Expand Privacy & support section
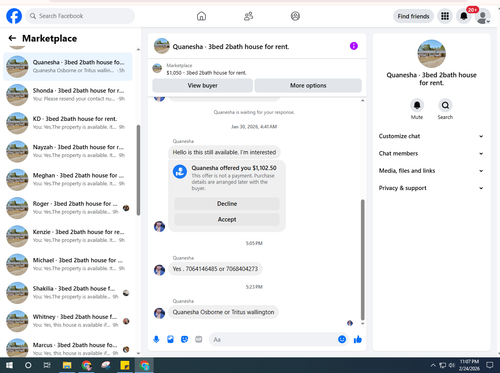 coord(431,188)
